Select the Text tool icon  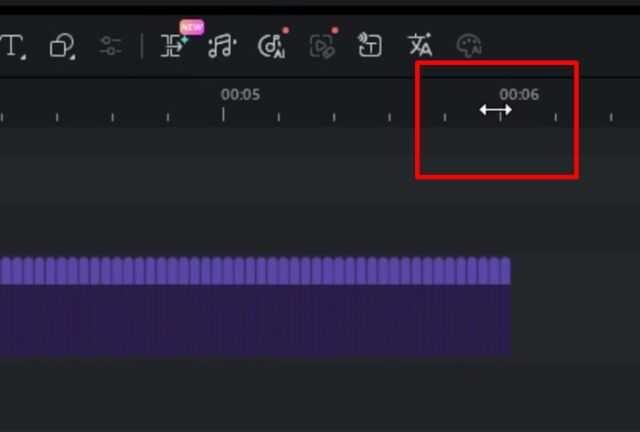tap(13, 46)
